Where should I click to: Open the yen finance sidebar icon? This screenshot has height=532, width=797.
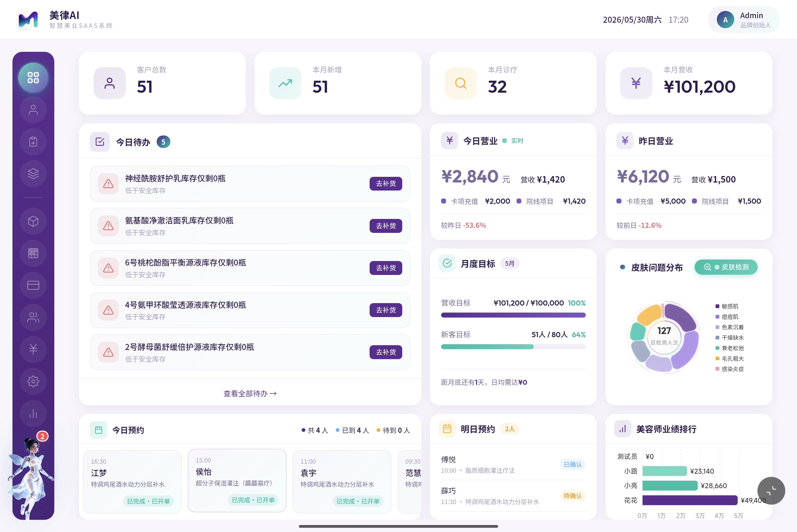[33, 349]
